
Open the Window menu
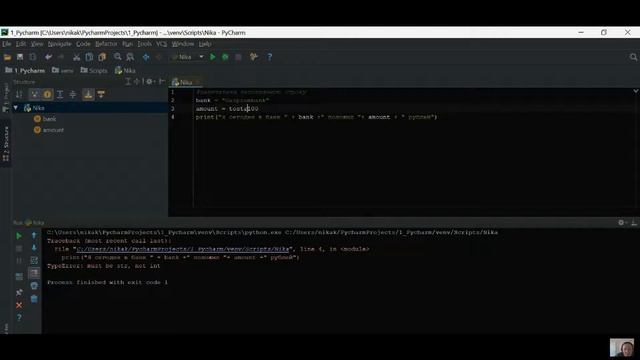click(x=182, y=44)
